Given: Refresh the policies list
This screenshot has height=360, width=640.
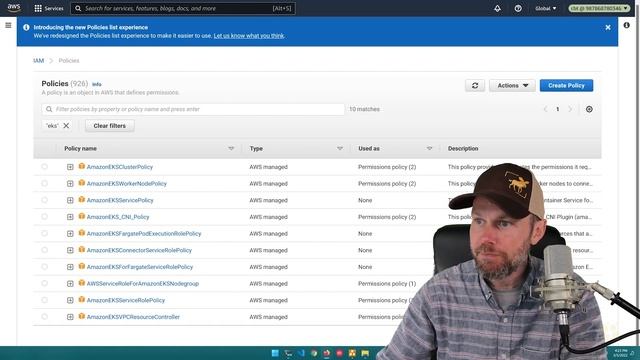Looking at the screenshot, I should [x=475, y=85].
